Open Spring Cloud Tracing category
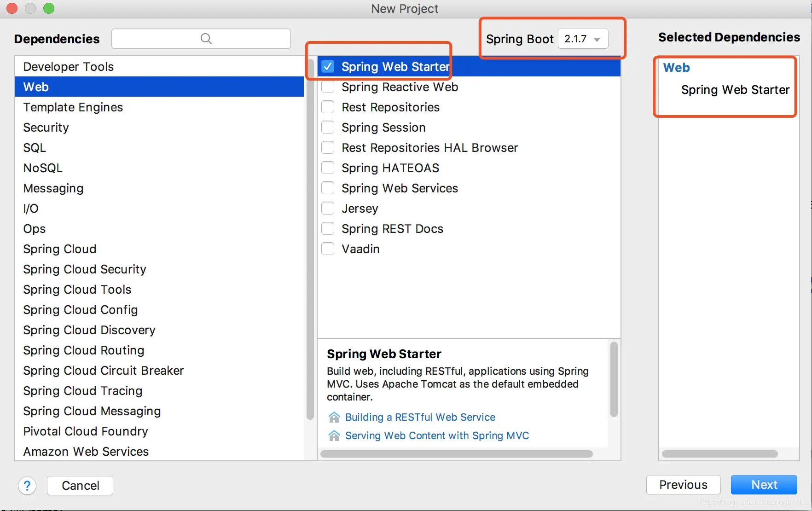 click(x=159, y=391)
